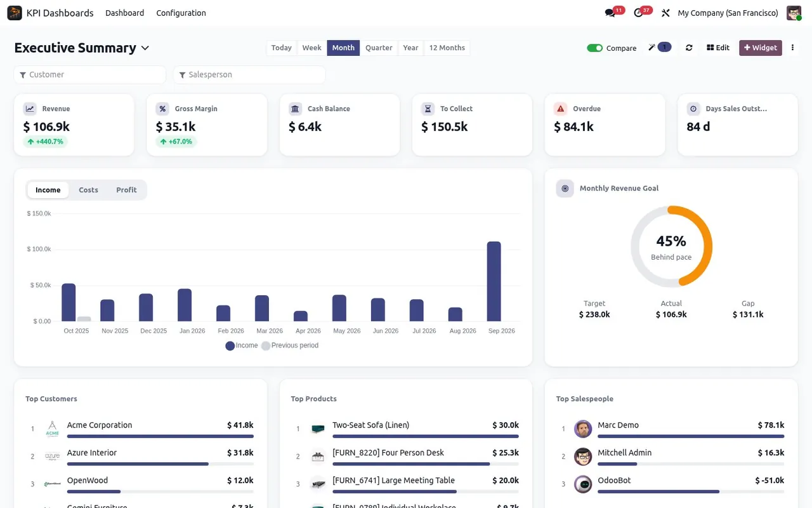
Task: Open the Salesperson filter field
Action: [249, 74]
